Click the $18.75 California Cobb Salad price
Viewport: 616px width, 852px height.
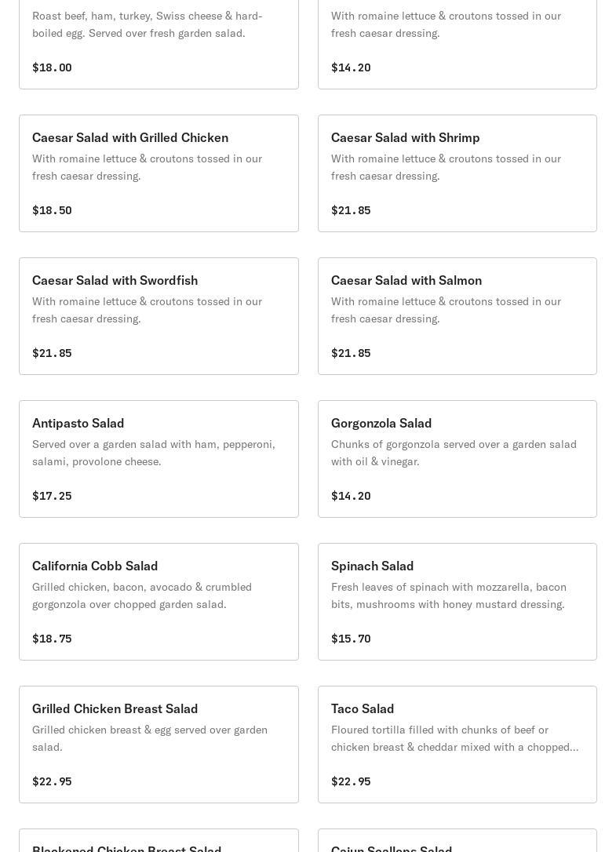pos(52,639)
